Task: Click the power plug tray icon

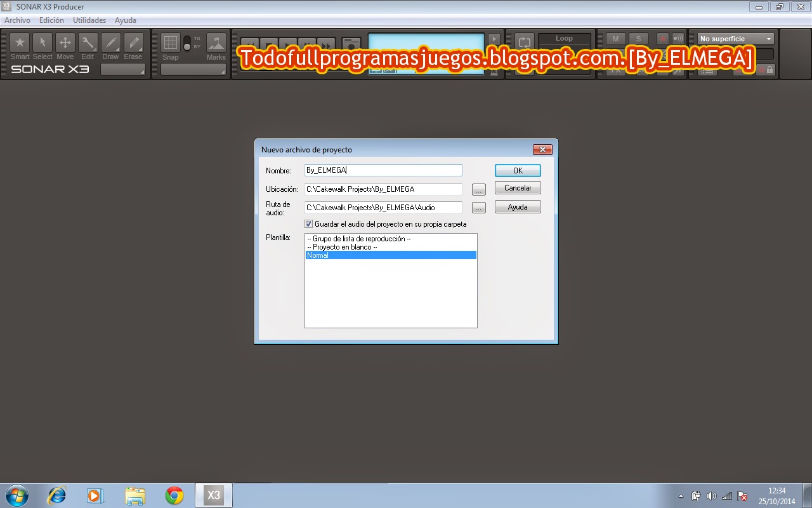Action: [696, 496]
